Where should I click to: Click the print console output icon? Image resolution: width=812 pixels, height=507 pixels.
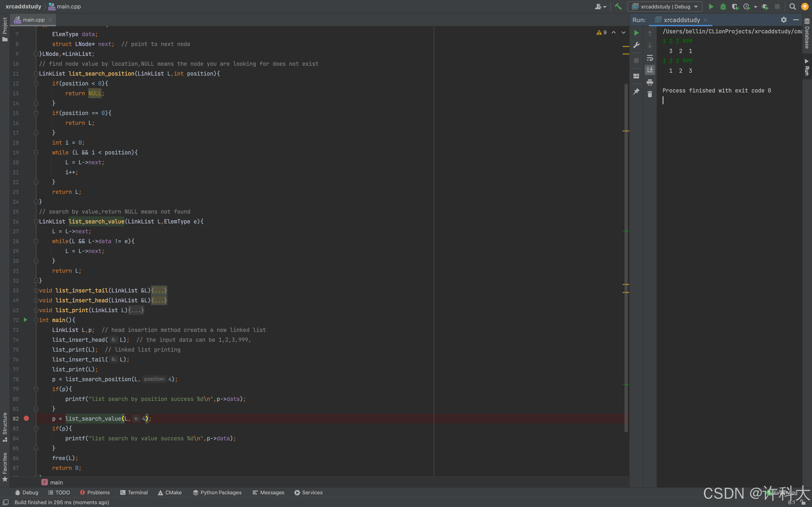(650, 82)
